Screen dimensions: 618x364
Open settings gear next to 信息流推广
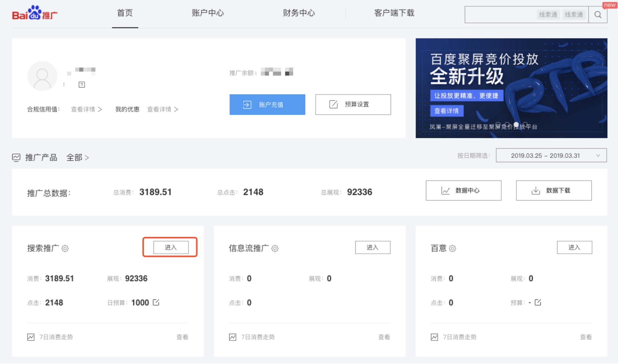pos(275,248)
